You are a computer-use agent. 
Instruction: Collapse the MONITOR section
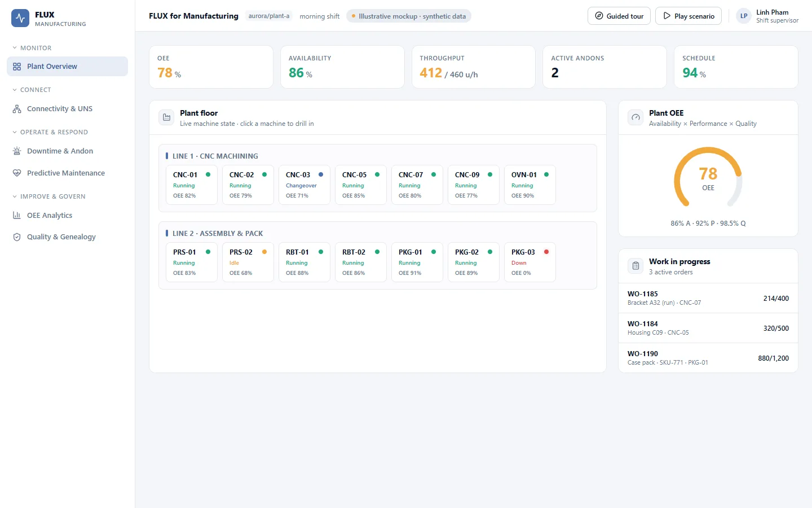(x=32, y=48)
